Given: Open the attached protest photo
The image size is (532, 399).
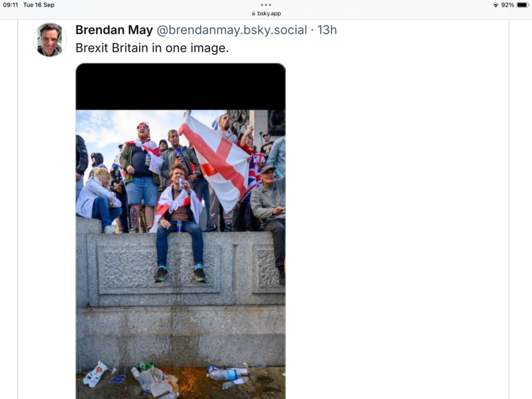Looking at the screenshot, I should (x=180, y=231).
